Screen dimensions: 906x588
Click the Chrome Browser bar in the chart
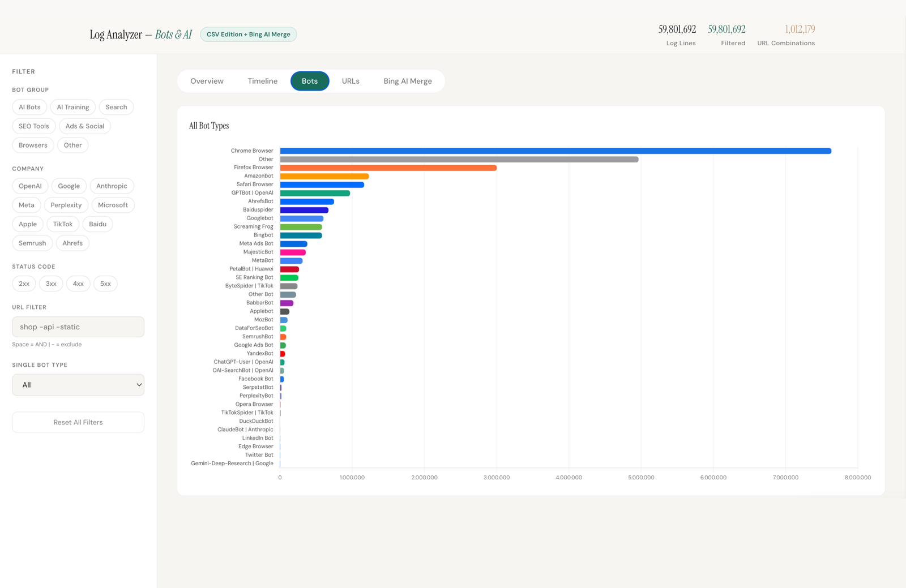point(555,151)
